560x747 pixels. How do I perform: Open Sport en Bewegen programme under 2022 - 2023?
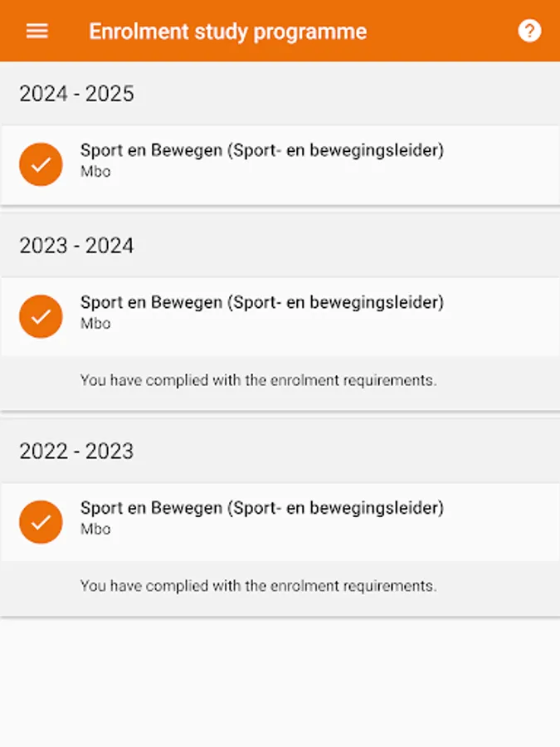(x=261, y=508)
